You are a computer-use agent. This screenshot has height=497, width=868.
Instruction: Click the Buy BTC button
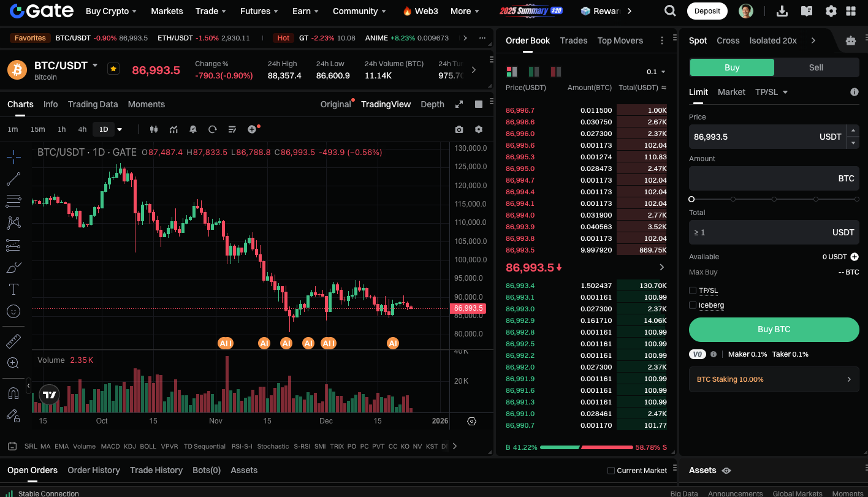[774, 329]
